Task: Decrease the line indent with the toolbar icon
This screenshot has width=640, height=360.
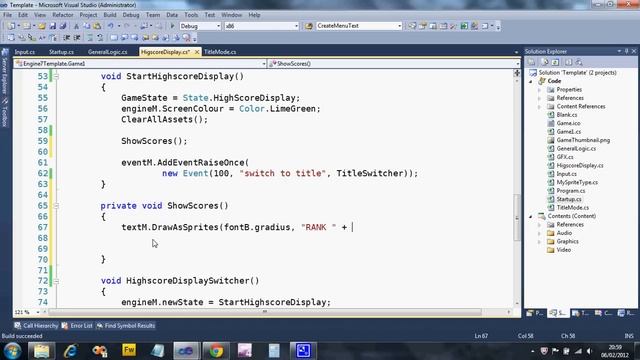Action: tap(67, 38)
